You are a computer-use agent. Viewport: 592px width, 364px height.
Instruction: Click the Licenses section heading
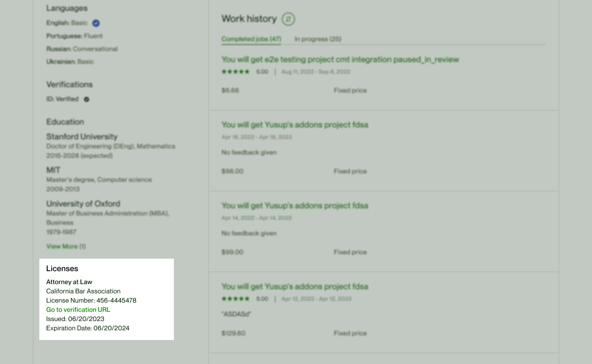click(62, 268)
